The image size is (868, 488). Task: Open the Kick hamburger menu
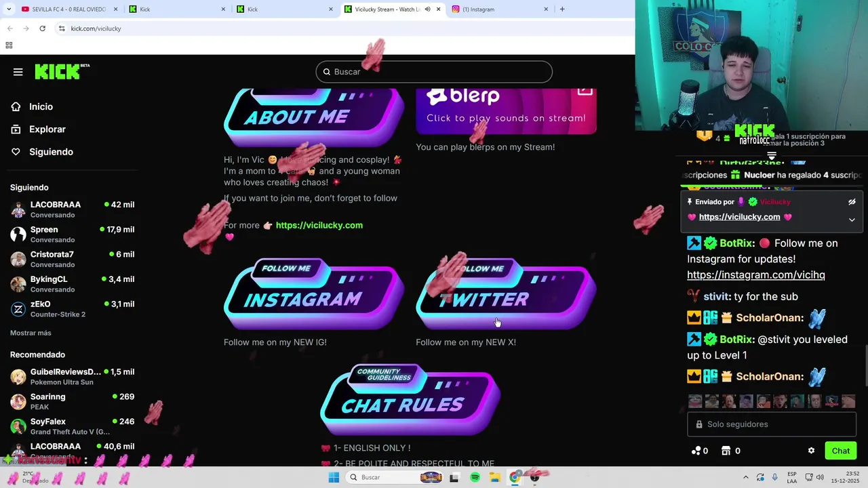coord(18,72)
